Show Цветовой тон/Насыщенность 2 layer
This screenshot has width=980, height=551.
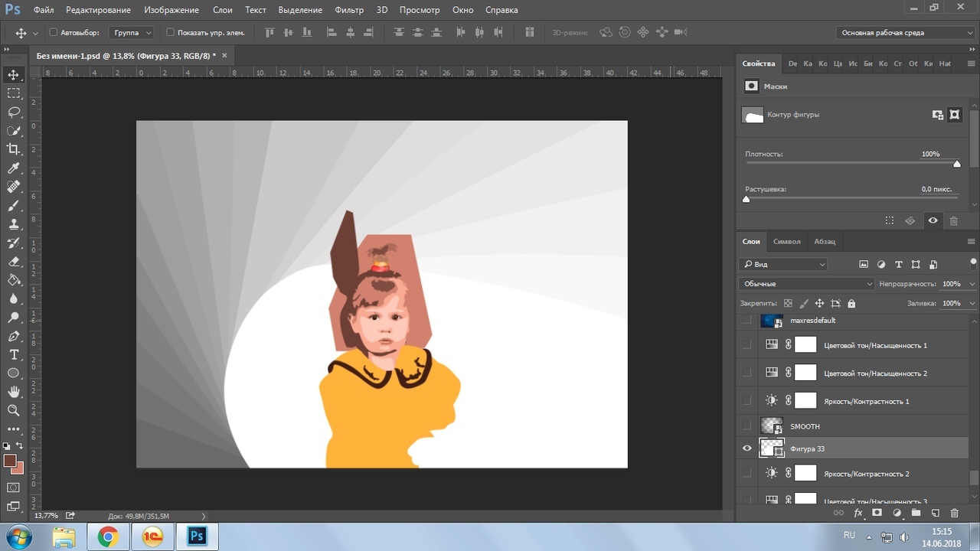pos(747,373)
